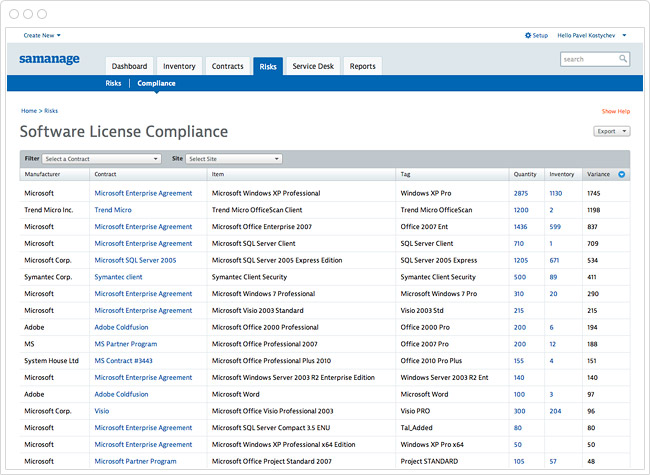Open Adobe Coldfusion link in Microsoft Word row

point(121,394)
